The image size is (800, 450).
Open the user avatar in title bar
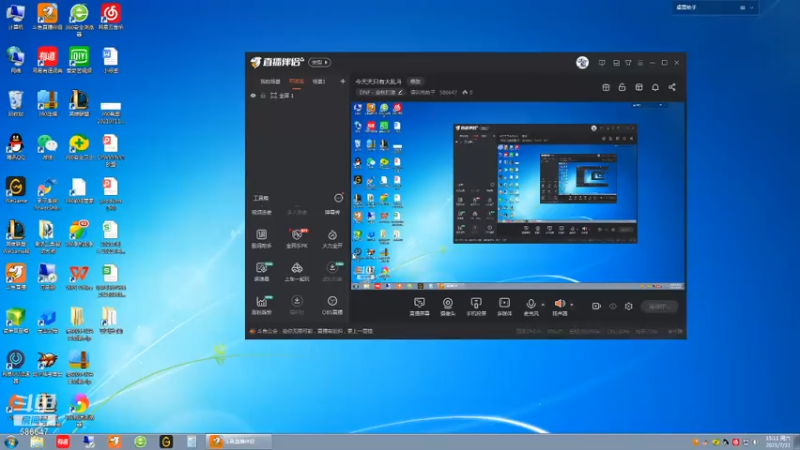tap(582, 62)
